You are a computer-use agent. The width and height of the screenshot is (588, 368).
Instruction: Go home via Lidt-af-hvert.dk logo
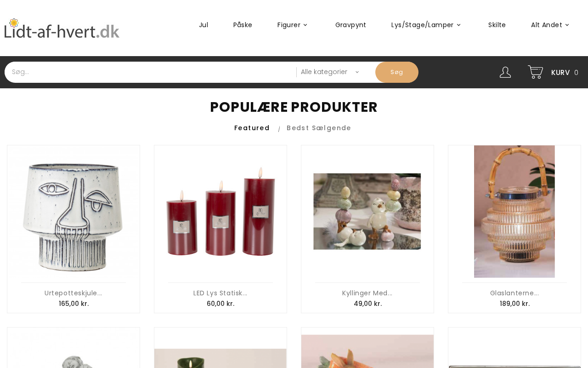(62, 28)
